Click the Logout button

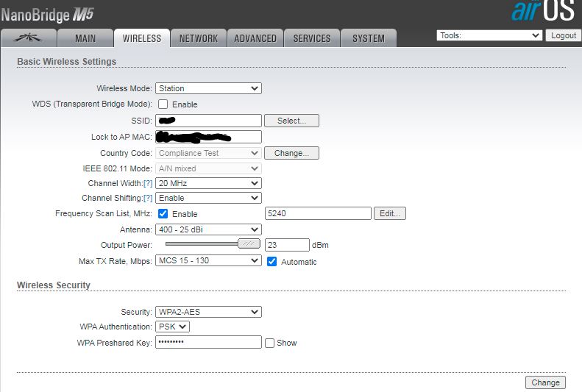[564, 35]
